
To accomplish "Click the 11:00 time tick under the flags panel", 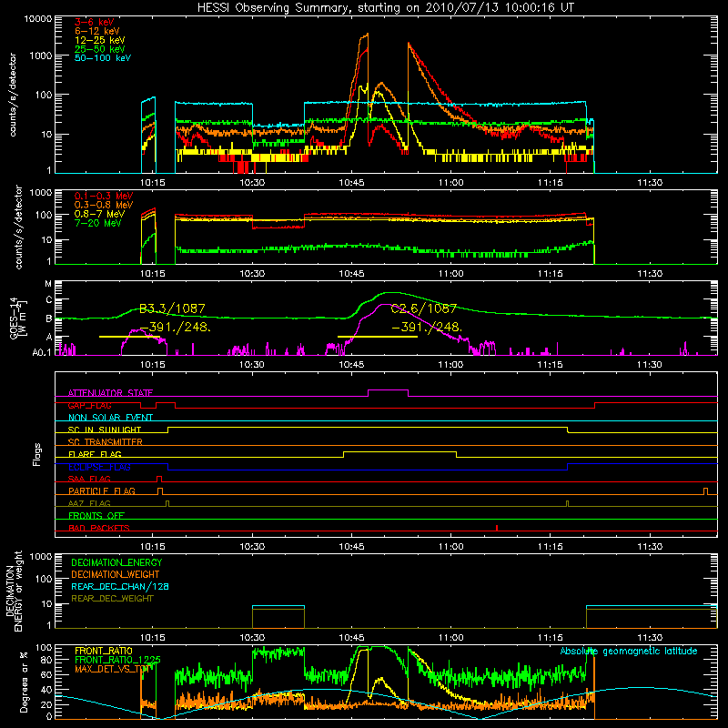I will [x=450, y=547].
